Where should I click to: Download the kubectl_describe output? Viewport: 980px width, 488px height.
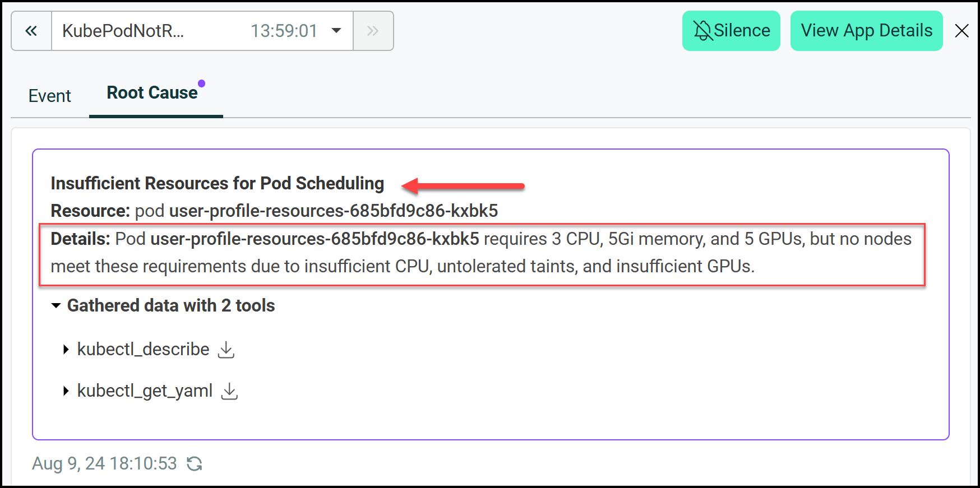tap(226, 350)
